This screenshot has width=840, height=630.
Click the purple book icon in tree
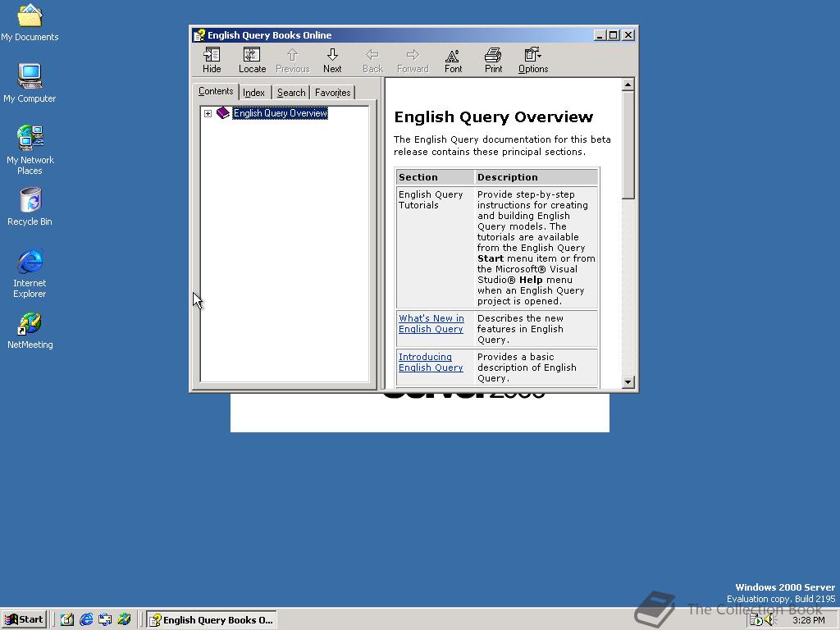tap(223, 113)
